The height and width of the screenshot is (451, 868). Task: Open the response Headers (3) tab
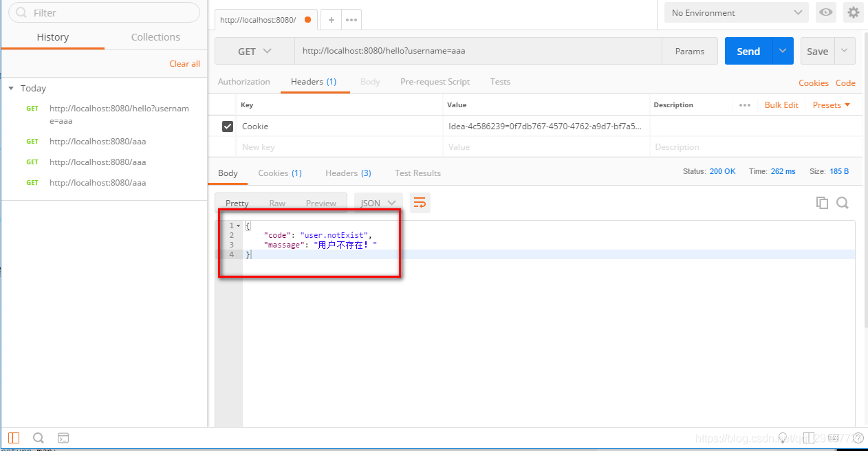click(348, 173)
